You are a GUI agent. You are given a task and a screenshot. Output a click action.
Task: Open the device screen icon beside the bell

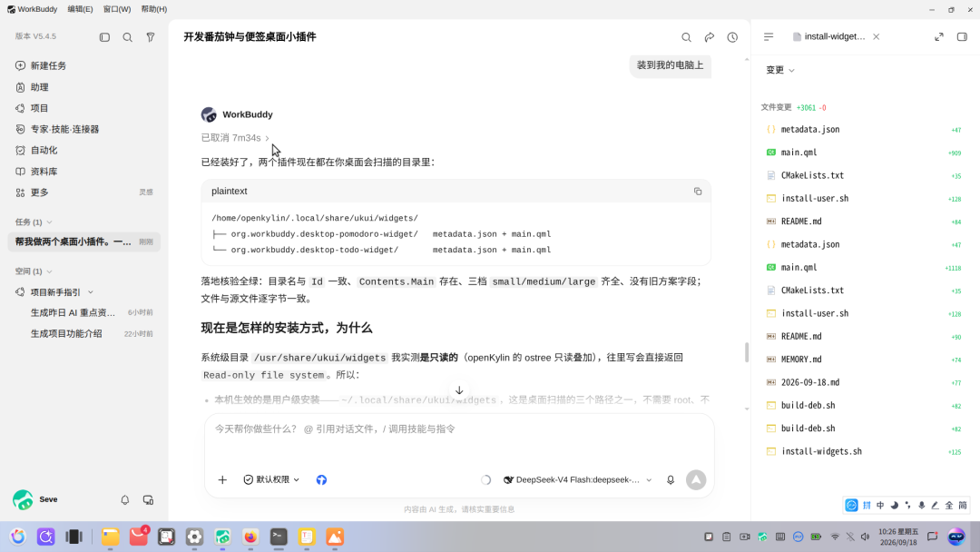click(x=148, y=500)
